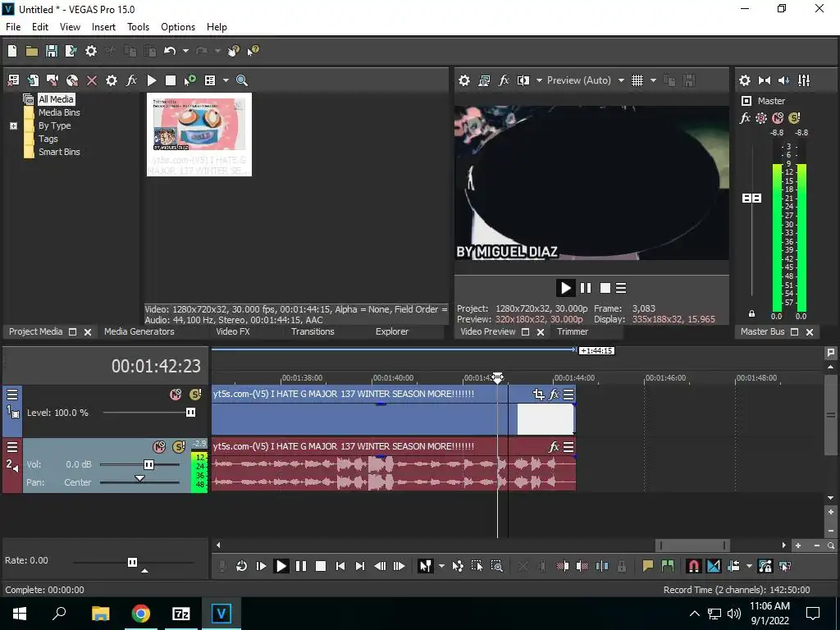Open Google Chrome from the taskbar
Screen dimensions: 840x630
click(141, 614)
